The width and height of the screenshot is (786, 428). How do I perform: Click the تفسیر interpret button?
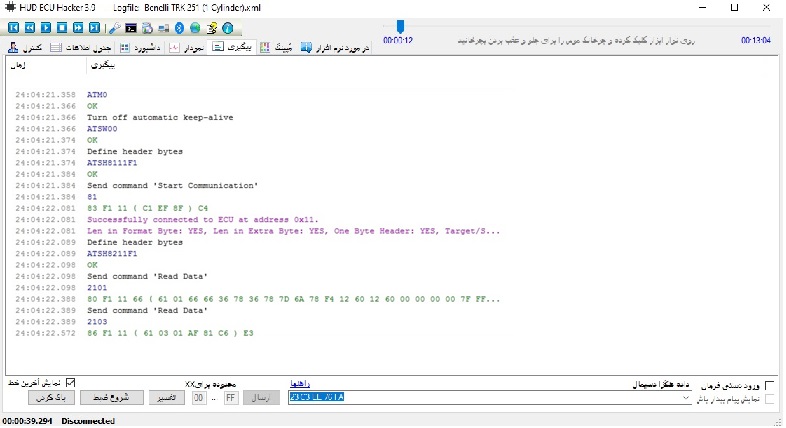point(166,397)
